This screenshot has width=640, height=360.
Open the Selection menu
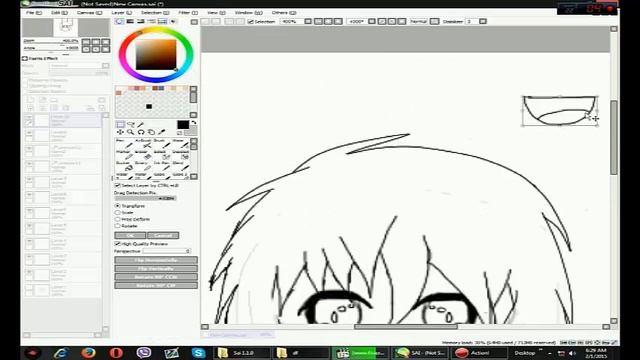coord(155,13)
